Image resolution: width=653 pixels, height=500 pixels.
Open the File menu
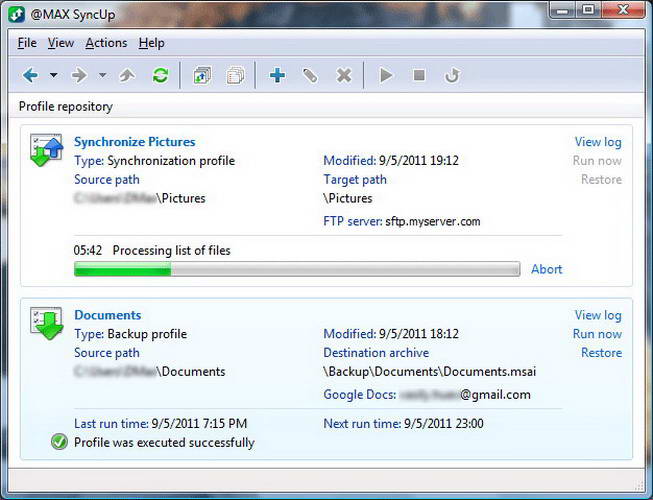(x=27, y=43)
